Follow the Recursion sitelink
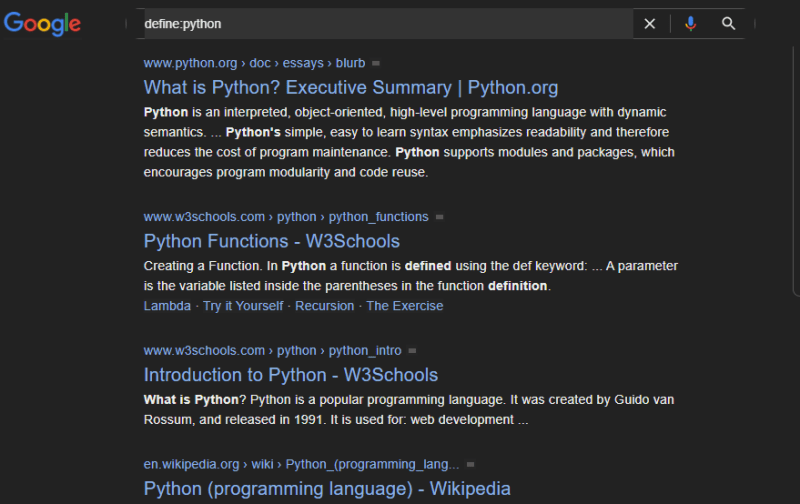Viewport: 800px width, 504px height. pos(324,306)
